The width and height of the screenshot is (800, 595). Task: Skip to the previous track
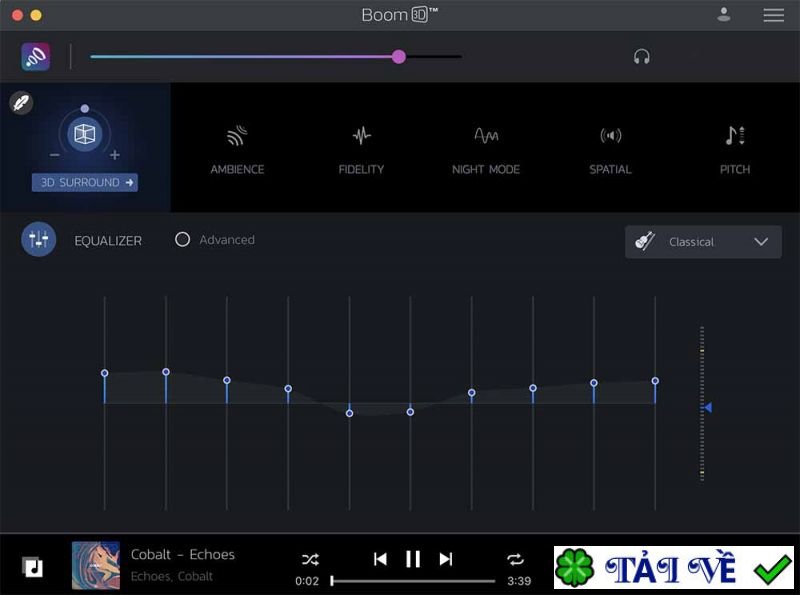(x=380, y=559)
